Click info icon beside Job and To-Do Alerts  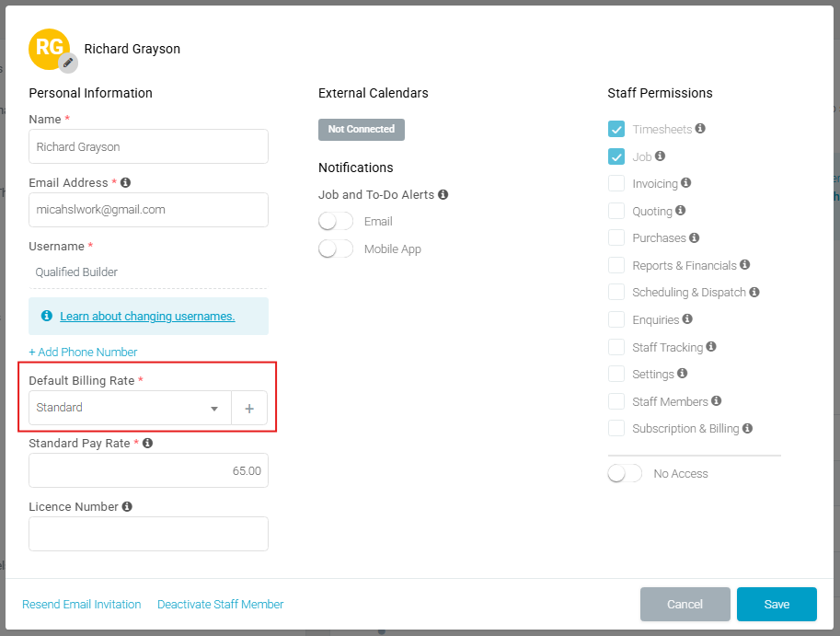click(443, 195)
